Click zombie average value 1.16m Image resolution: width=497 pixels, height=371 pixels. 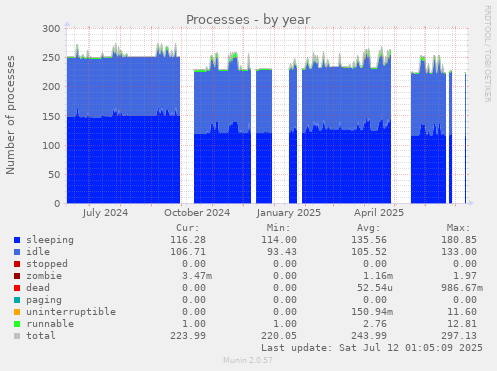coord(378,276)
